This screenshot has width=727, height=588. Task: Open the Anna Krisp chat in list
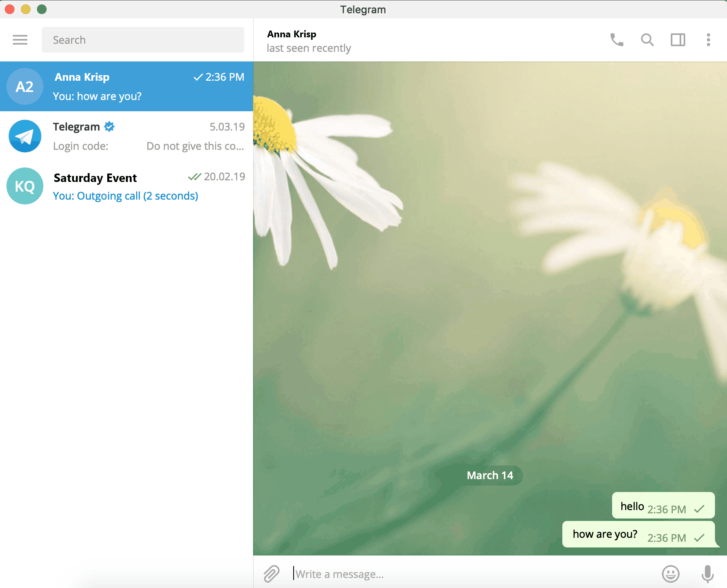click(127, 86)
